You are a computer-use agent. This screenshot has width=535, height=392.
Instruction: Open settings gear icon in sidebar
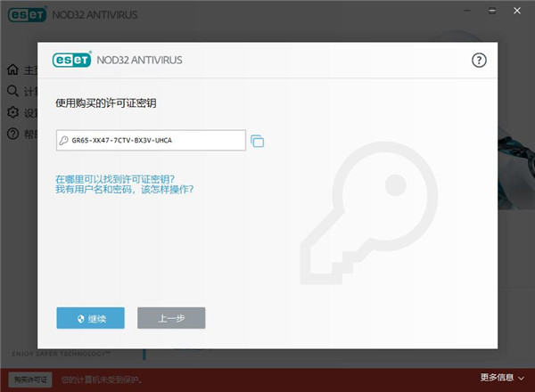[x=12, y=112]
